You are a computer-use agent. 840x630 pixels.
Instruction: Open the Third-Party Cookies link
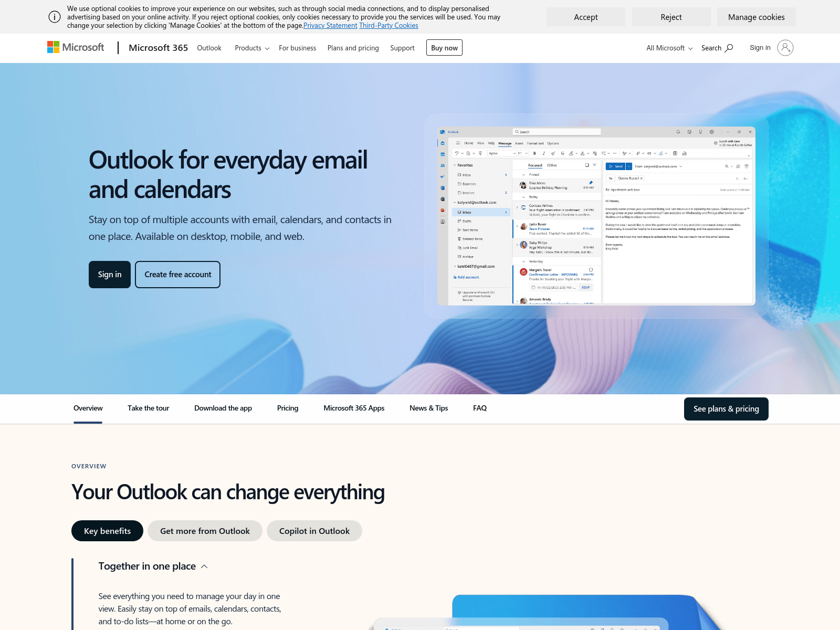pyautogui.click(x=388, y=25)
